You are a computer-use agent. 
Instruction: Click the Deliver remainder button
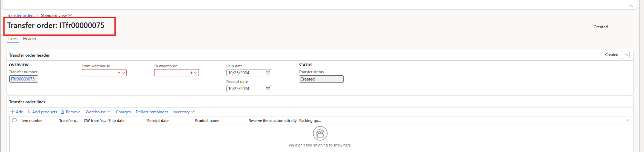pyautogui.click(x=152, y=112)
